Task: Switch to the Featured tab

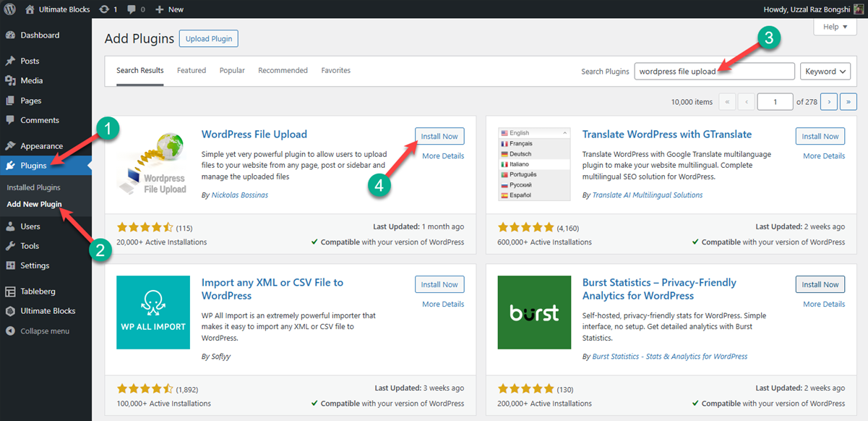Action: [192, 70]
